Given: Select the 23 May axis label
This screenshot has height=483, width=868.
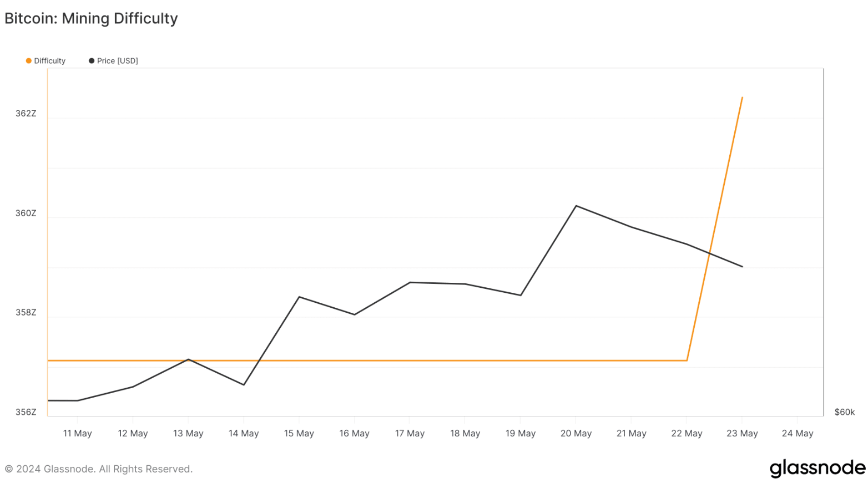Looking at the screenshot, I should click(x=742, y=434).
